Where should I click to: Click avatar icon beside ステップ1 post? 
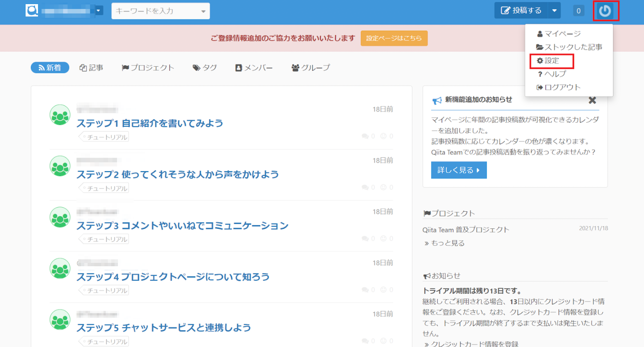tap(60, 115)
